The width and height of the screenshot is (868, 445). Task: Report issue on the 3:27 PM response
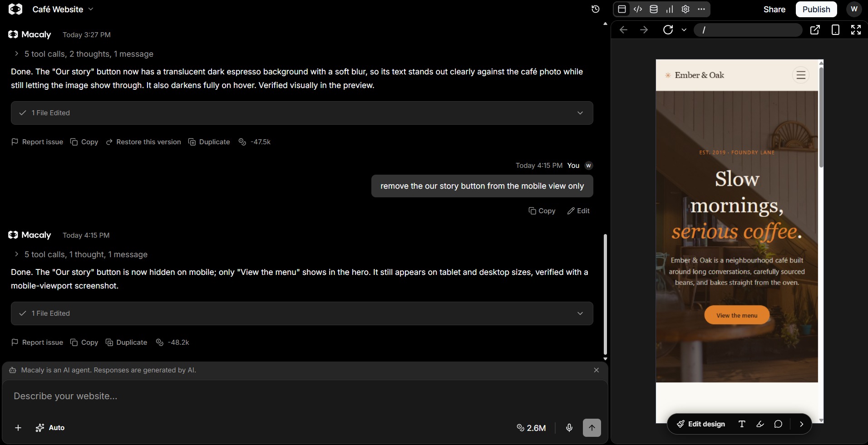37,142
